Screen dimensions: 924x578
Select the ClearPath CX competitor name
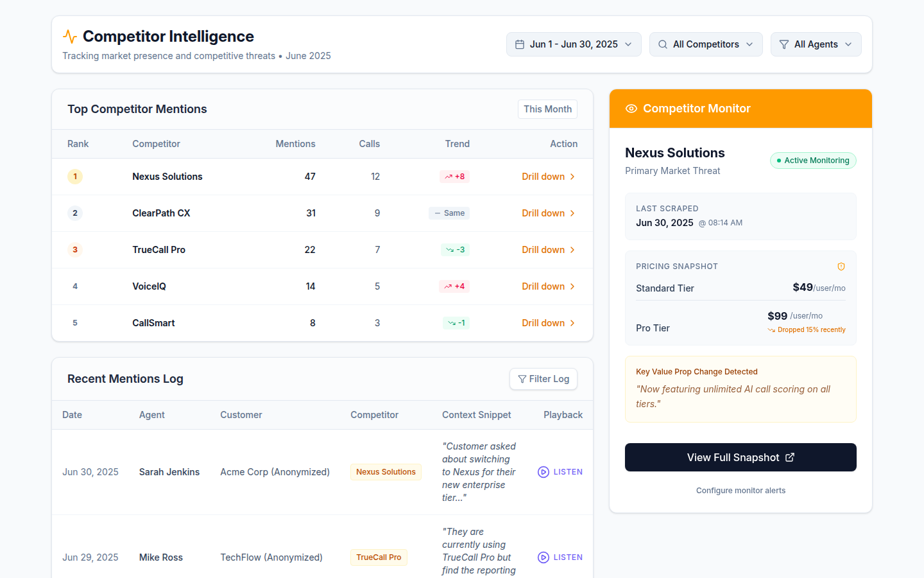[x=161, y=213]
